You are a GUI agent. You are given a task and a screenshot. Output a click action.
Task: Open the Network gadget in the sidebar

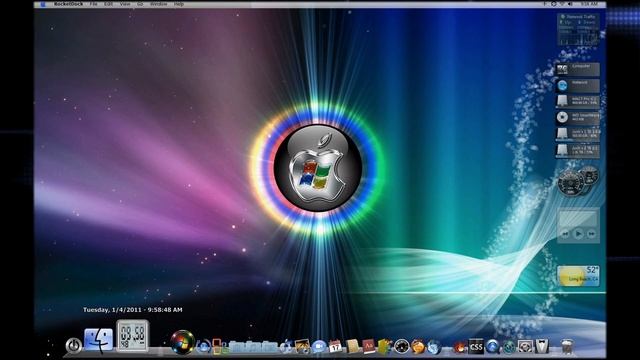point(578,85)
